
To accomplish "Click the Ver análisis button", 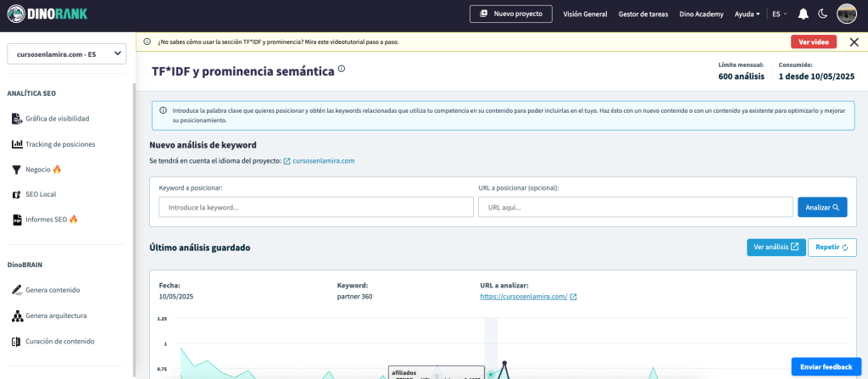I will tap(776, 248).
